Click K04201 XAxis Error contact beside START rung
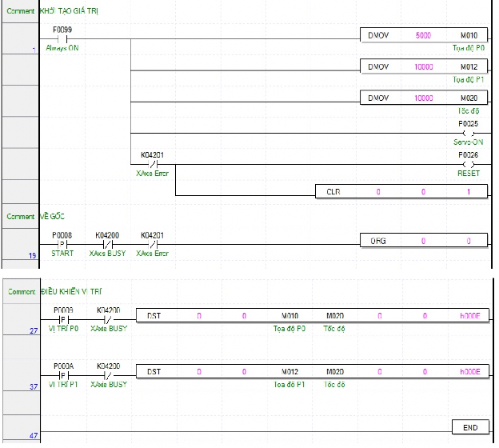499x448 pixels. (x=152, y=243)
